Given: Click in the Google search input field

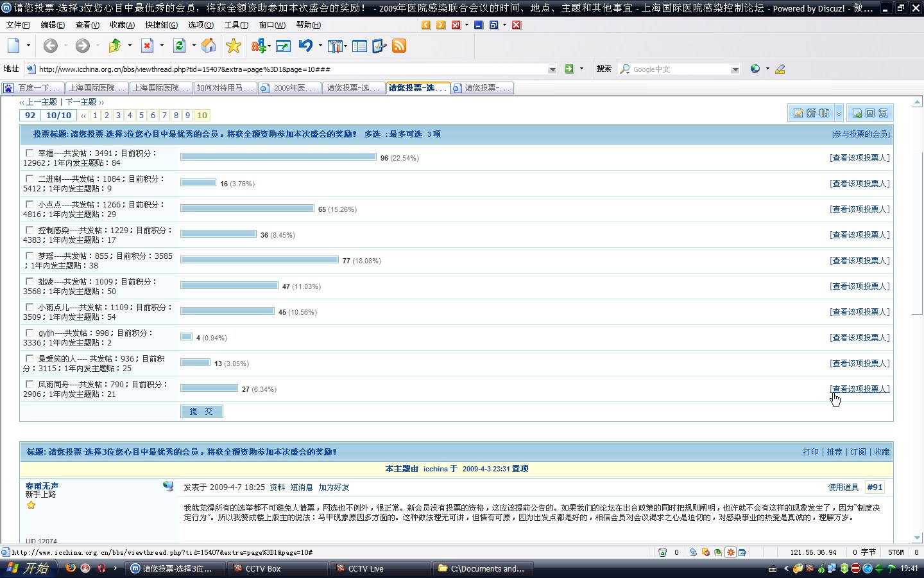Looking at the screenshot, I should (x=680, y=69).
